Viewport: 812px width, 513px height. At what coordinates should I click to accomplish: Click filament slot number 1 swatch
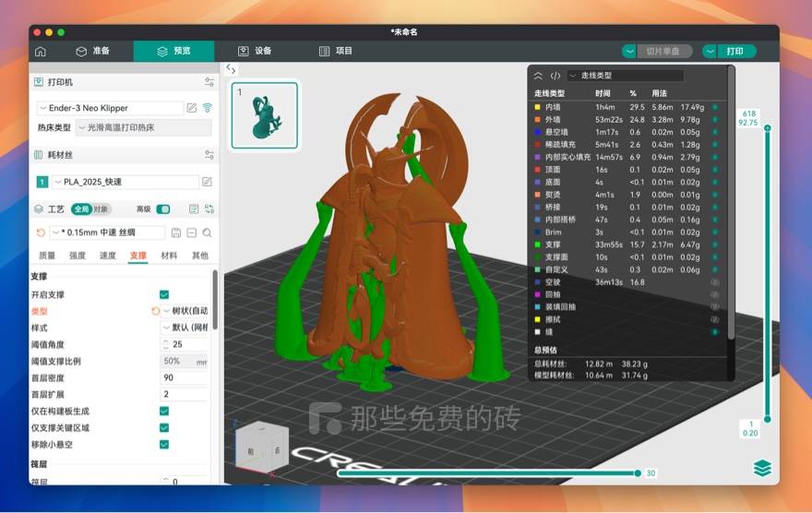[x=42, y=182]
